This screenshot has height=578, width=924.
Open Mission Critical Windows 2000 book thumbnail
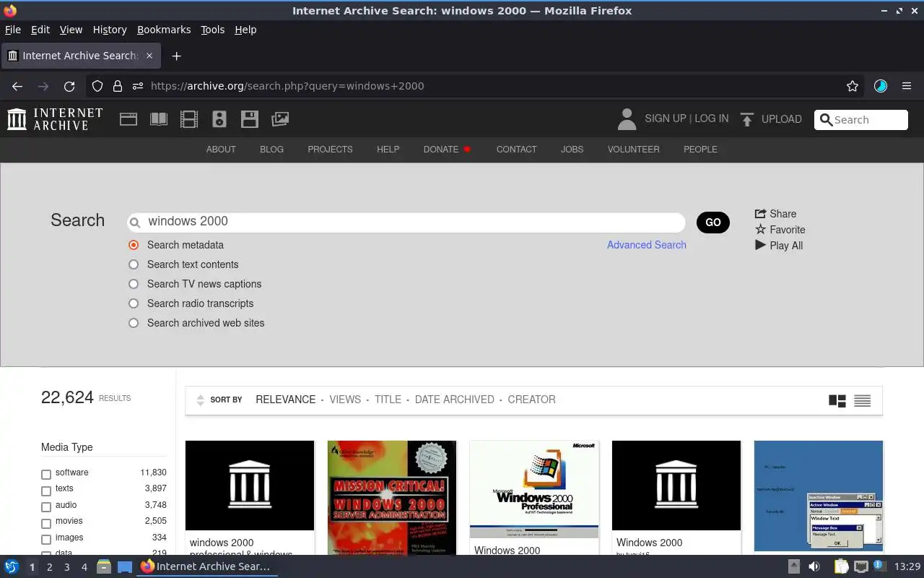point(392,498)
